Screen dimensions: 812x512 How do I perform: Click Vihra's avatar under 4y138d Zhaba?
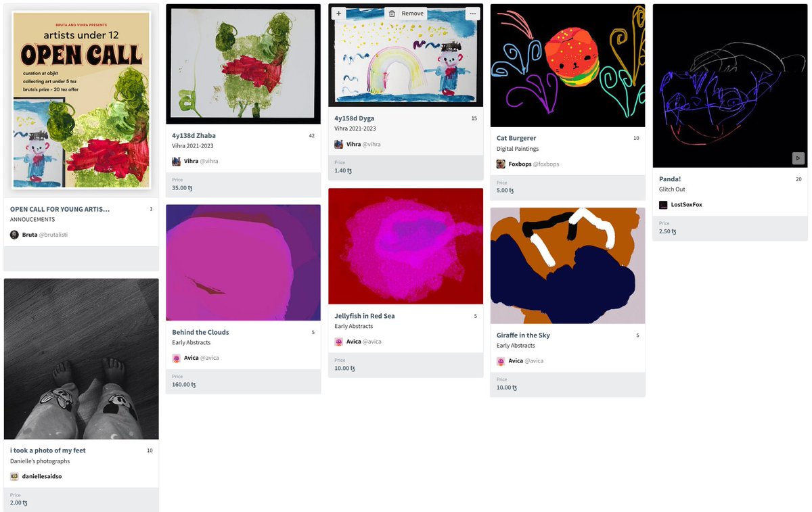pos(177,162)
